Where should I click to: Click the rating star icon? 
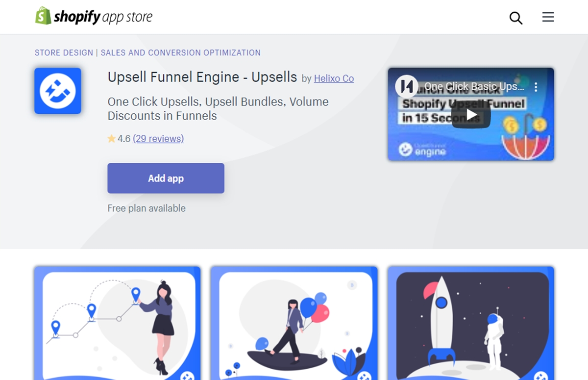(x=112, y=139)
